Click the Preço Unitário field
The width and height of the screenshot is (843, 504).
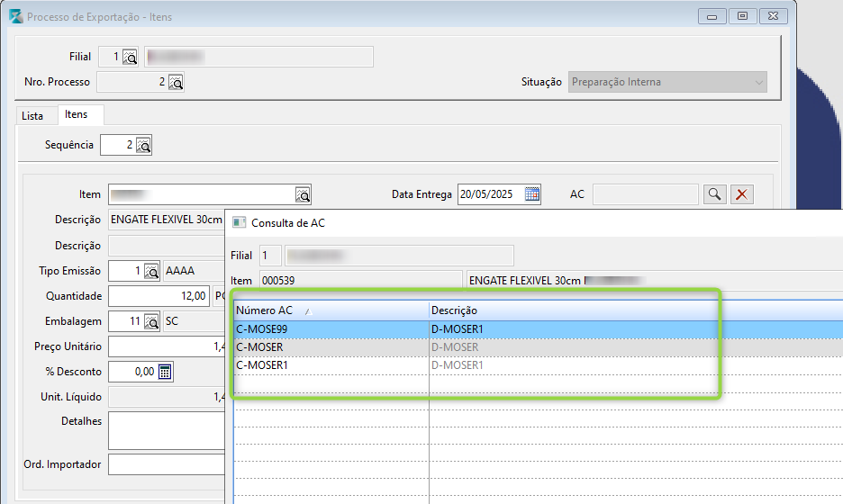pyautogui.click(x=167, y=346)
